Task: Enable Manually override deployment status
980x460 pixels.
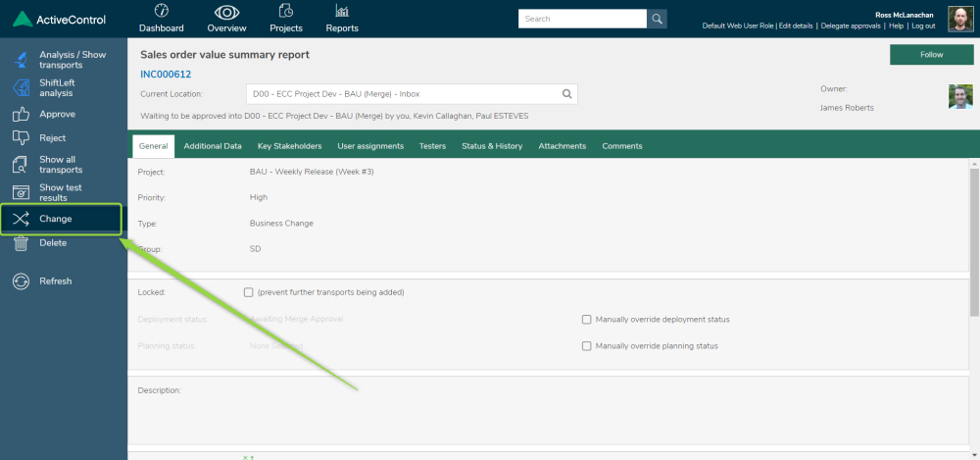Action: click(586, 319)
